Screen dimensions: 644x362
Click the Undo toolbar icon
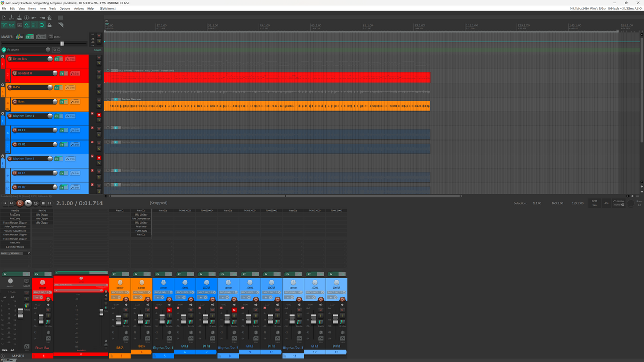[x=34, y=17]
